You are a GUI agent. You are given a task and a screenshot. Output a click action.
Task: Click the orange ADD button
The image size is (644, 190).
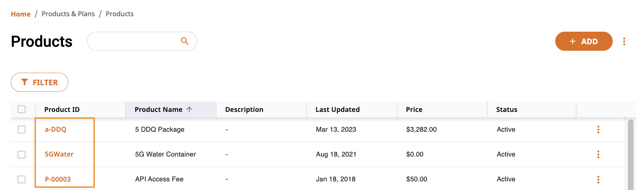coord(584,41)
